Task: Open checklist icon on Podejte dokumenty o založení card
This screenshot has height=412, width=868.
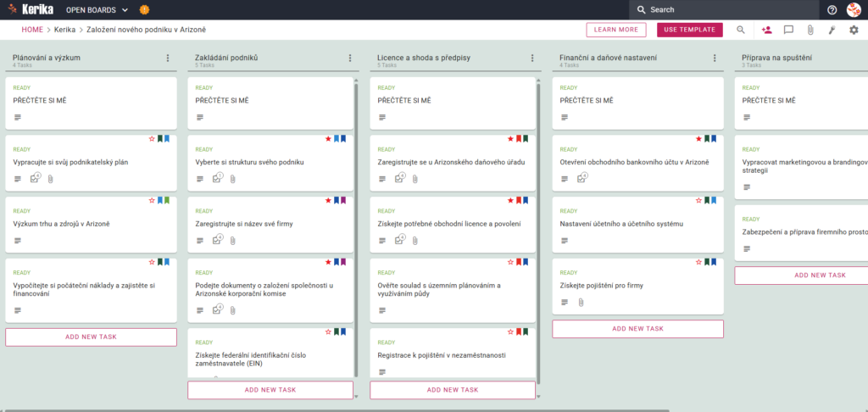Action: (218, 309)
